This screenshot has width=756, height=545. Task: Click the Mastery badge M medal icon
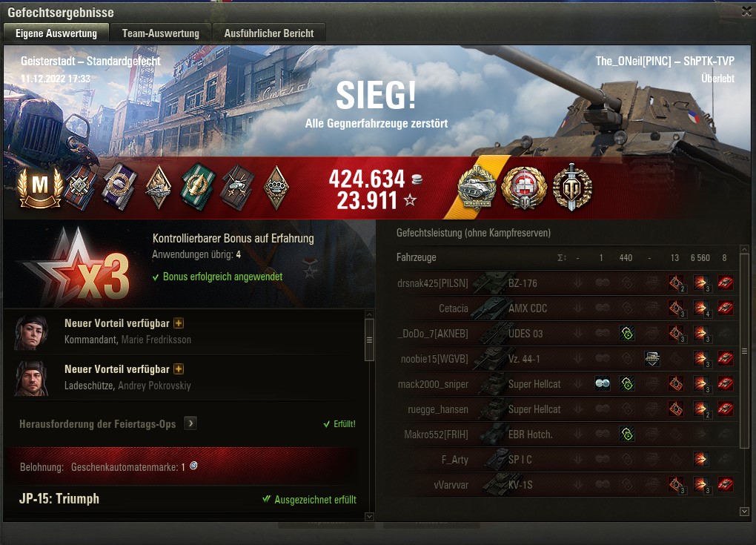tap(40, 187)
